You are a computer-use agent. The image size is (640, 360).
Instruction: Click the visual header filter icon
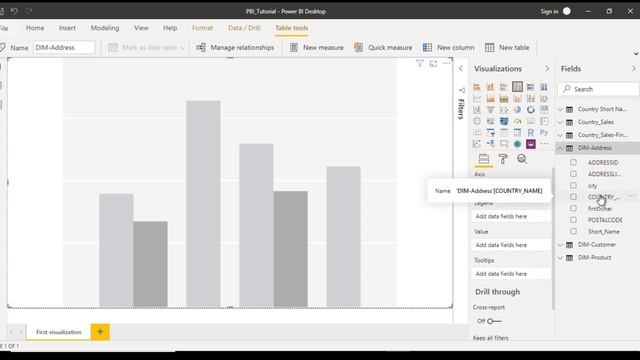(420, 63)
